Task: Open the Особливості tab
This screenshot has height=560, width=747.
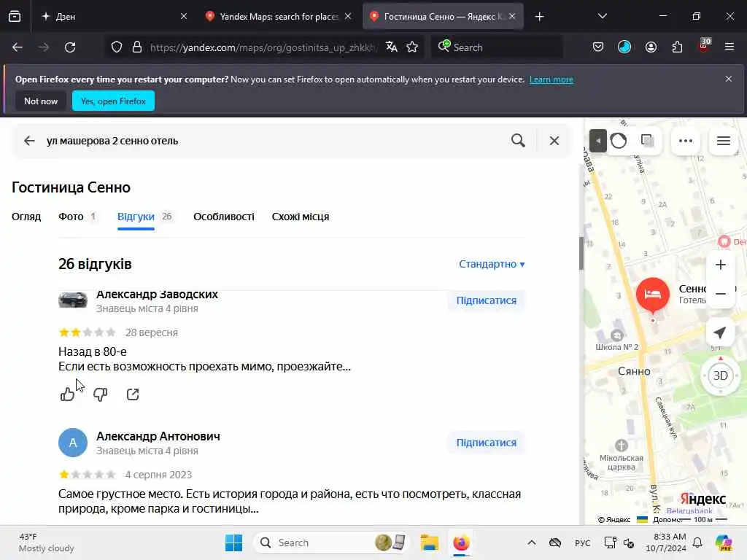Action: (224, 217)
